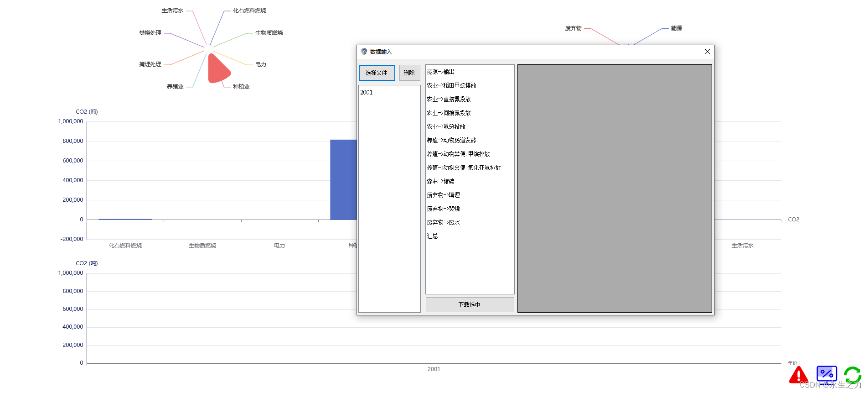The width and height of the screenshot is (868, 393).
Task: Click the gray preview panel in dialog
Action: [615, 189]
